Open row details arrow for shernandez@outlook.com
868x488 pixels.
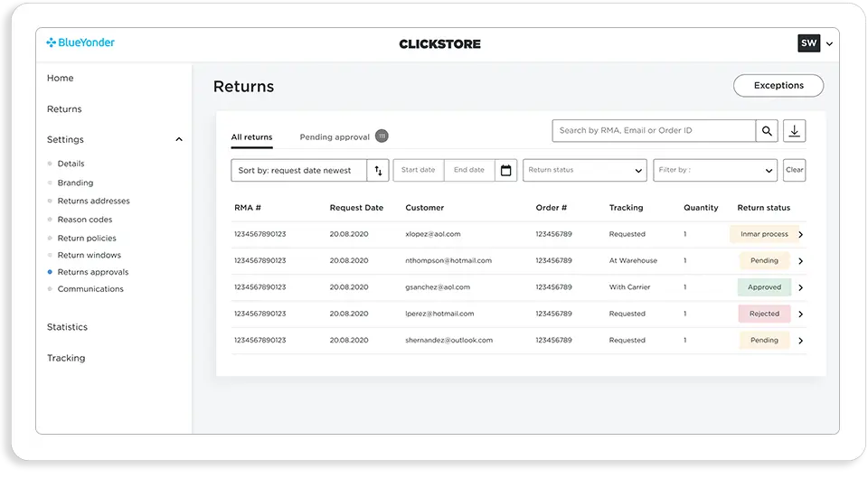pos(800,341)
